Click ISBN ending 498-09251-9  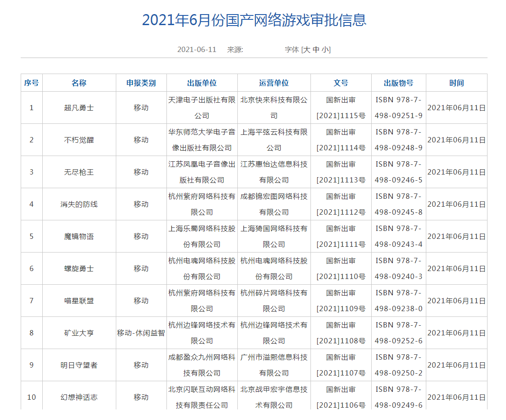pyautogui.click(x=399, y=115)
